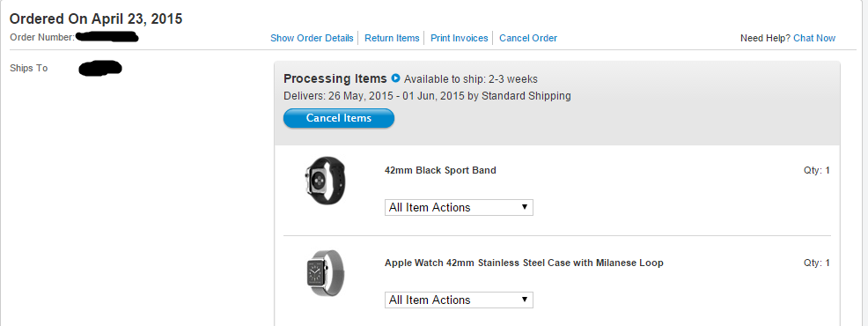Show Order Details for this order
Image resolution: width=868 pixels, height=326 pixels.
[x=312, y=38]
